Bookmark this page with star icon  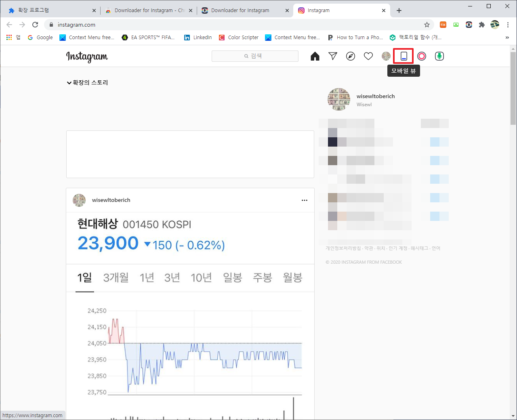click(x=427, y=25)
